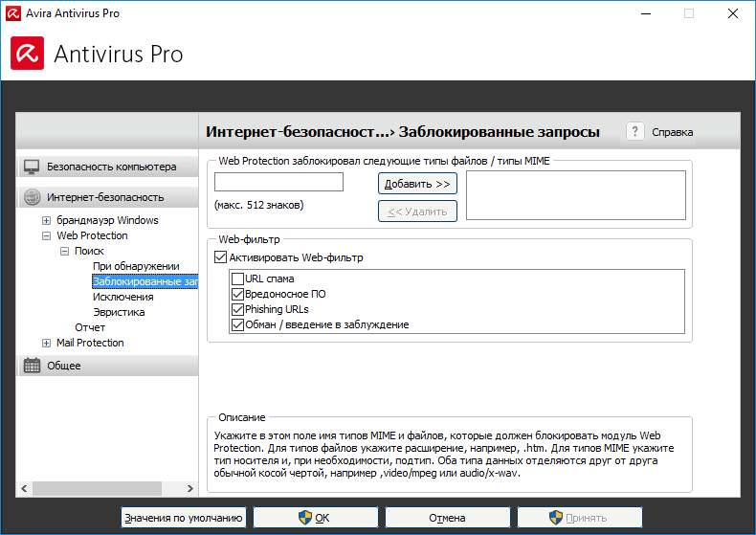Click tree scrollbar left arrow

[24, 488]
